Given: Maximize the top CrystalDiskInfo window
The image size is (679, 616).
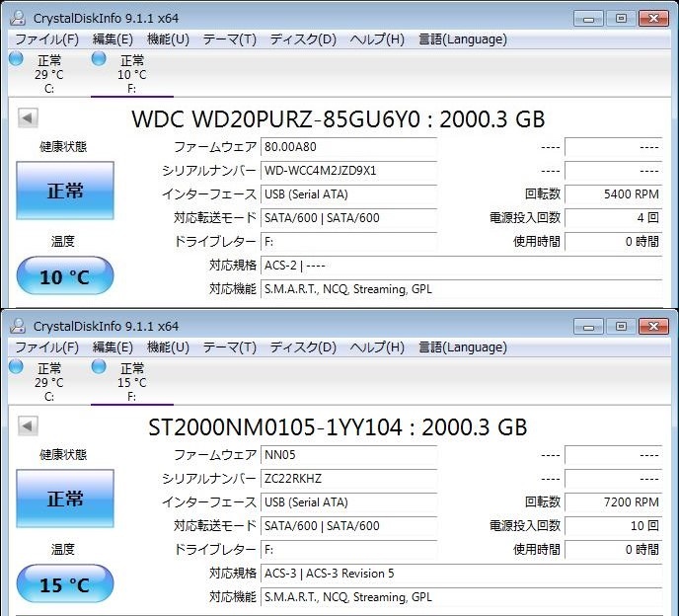Looking at the screenshot, I should point(621,19).
